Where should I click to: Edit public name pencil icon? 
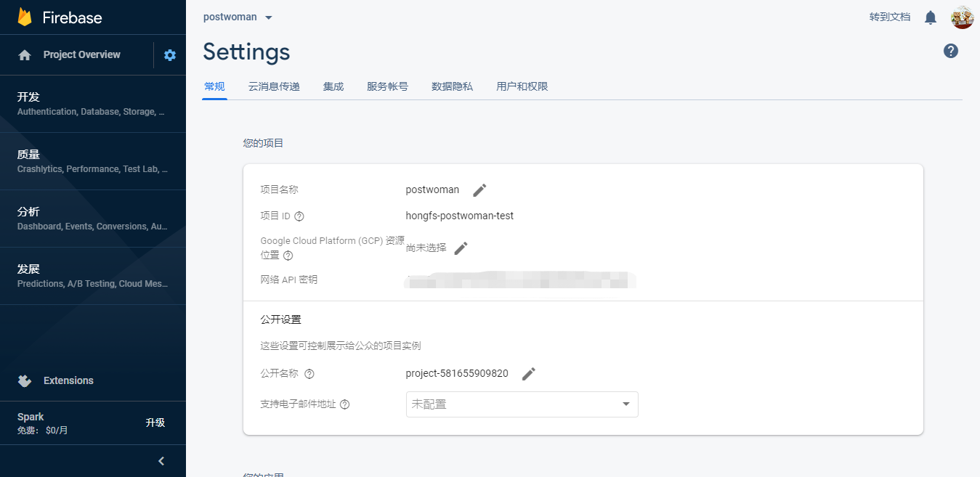(529, 374)
